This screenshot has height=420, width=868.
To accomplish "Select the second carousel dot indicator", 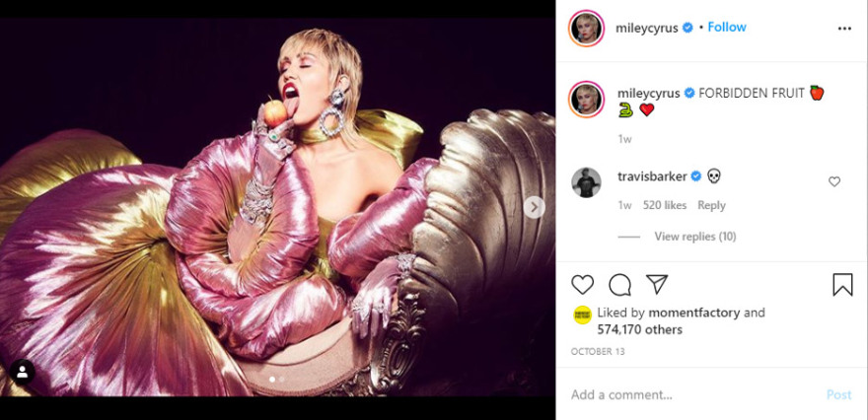I will pos(282,379).
